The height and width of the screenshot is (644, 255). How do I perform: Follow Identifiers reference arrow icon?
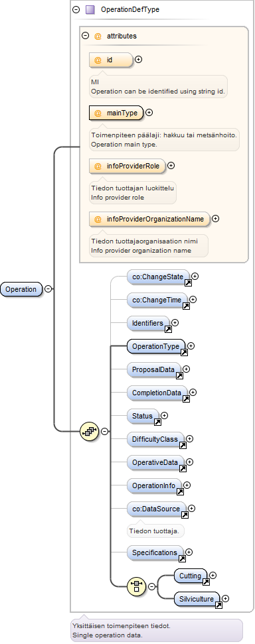tap(168, 330)
